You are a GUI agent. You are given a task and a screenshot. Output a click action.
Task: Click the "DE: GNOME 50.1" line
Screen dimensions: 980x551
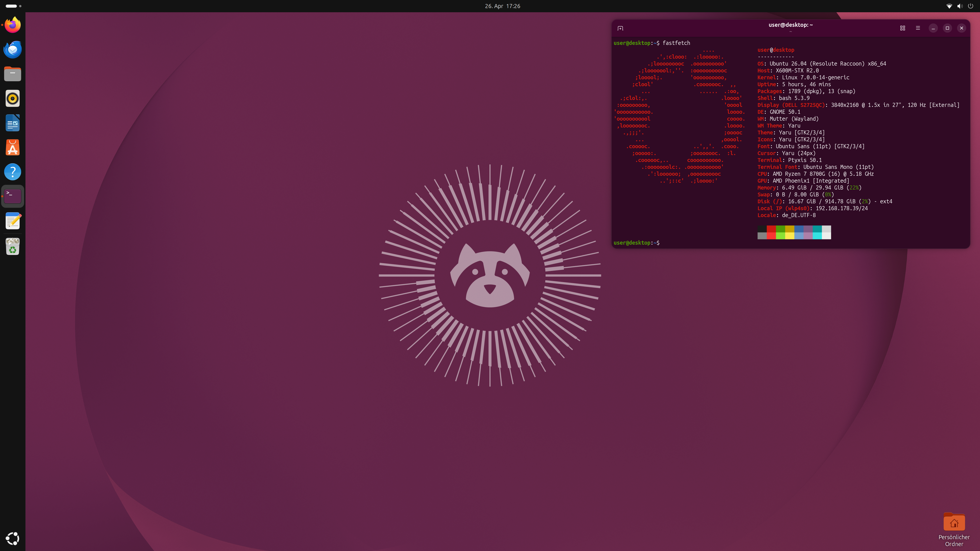click(779, 112)
